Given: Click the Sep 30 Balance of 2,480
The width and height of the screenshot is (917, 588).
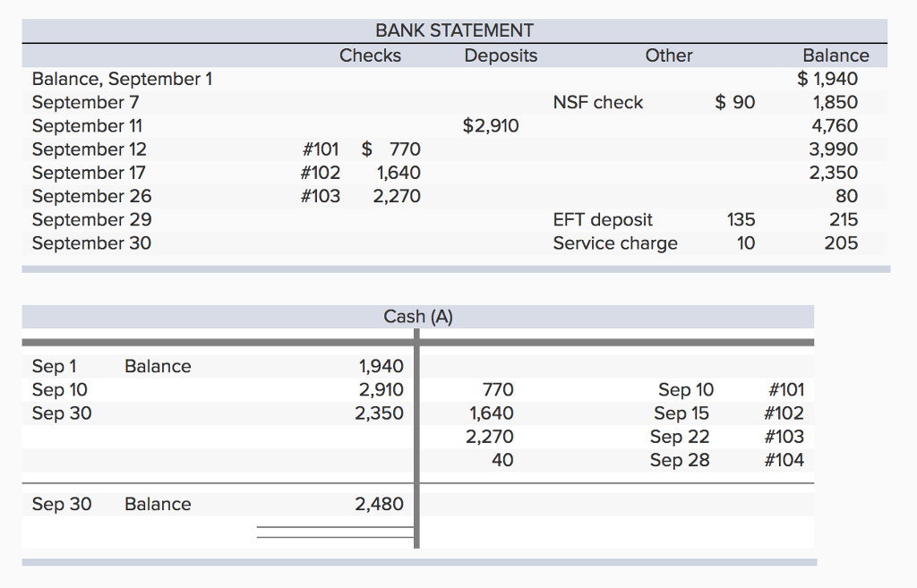Looking at the screenshot, I should point(383,504).
